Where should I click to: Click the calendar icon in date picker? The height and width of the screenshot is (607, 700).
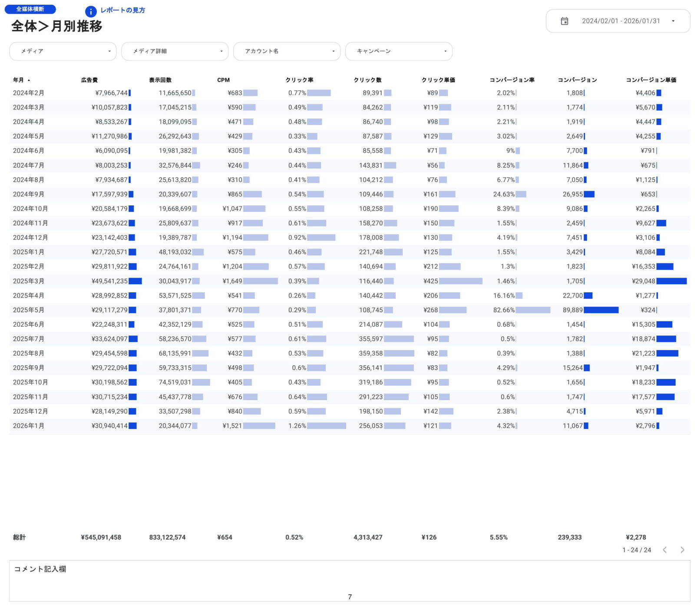point(564,21)
